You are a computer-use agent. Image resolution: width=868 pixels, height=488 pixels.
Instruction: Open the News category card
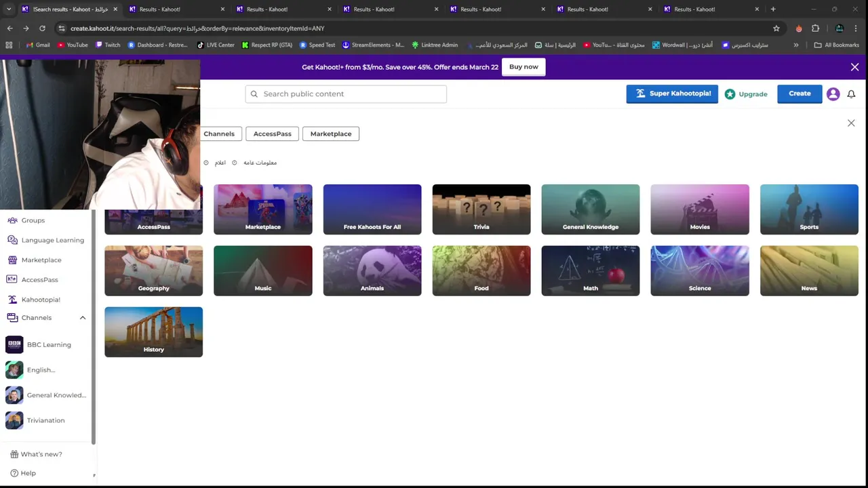pyautogui.click(x=809, y=270)
